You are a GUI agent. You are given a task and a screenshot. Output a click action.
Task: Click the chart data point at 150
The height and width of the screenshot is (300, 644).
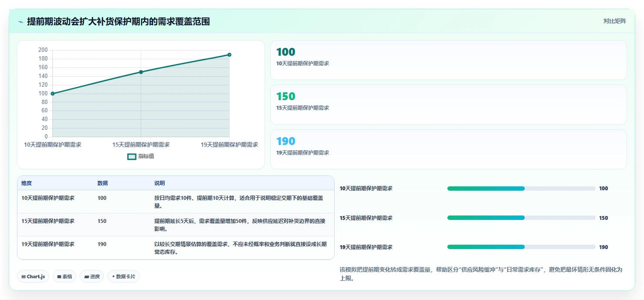141,72
